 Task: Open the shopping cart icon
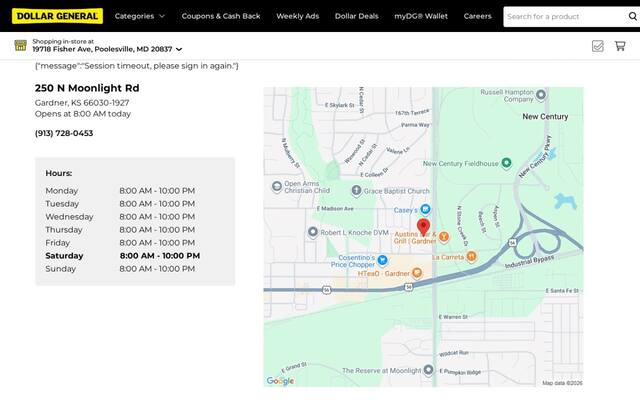point(620,46)
